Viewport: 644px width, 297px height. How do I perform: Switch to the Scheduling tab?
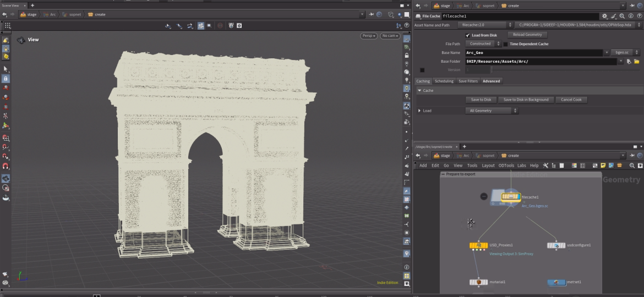[x=444, y=81]
